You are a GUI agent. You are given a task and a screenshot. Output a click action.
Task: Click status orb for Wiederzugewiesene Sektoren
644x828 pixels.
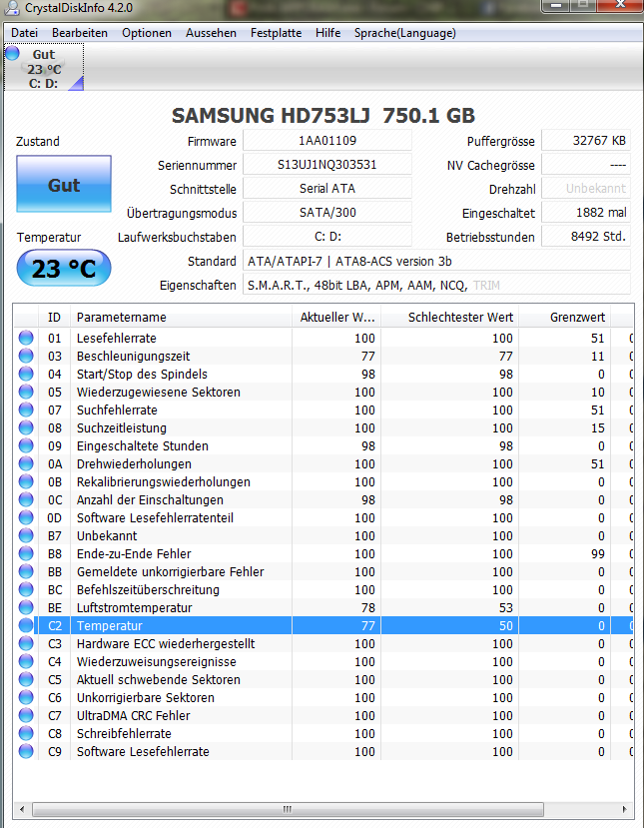coord(26,392)
